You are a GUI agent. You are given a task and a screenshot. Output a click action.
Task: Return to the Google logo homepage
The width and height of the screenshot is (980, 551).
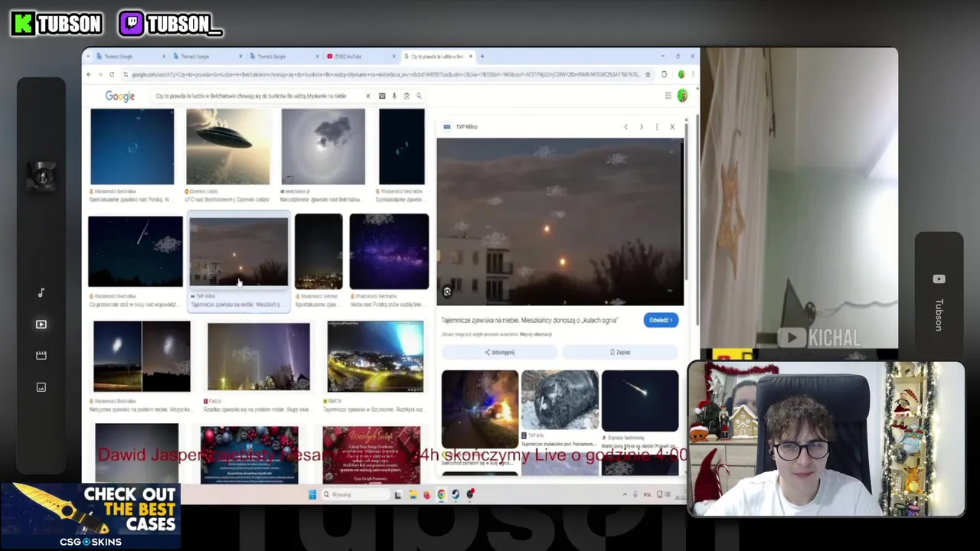[x=120, y=96]
